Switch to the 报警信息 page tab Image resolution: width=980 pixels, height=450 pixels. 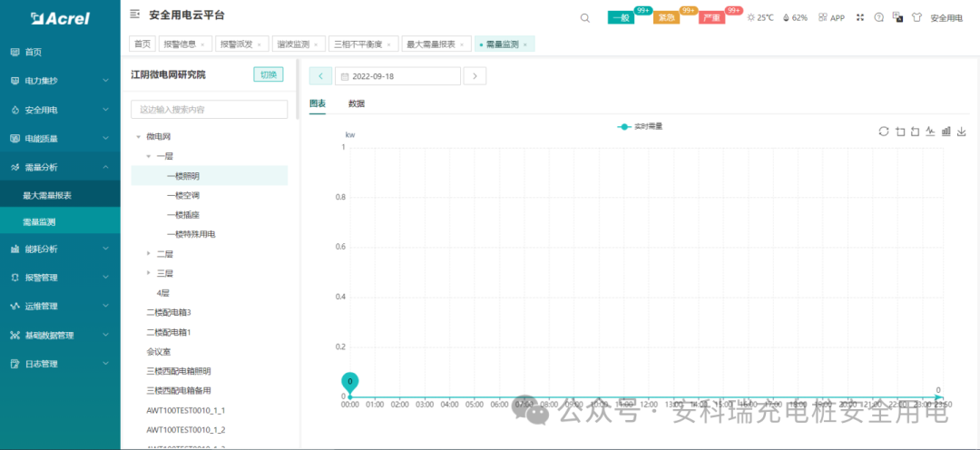[186, 44]
